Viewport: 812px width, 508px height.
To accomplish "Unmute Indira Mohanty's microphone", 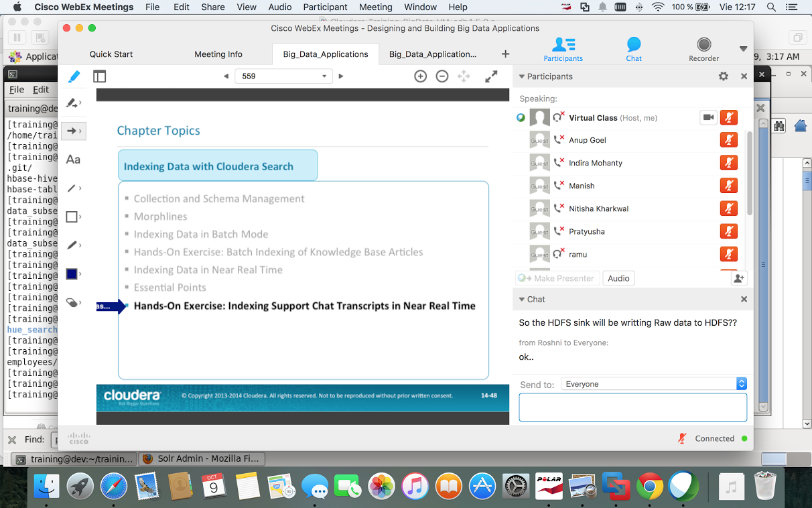I will tap(729, 163).
